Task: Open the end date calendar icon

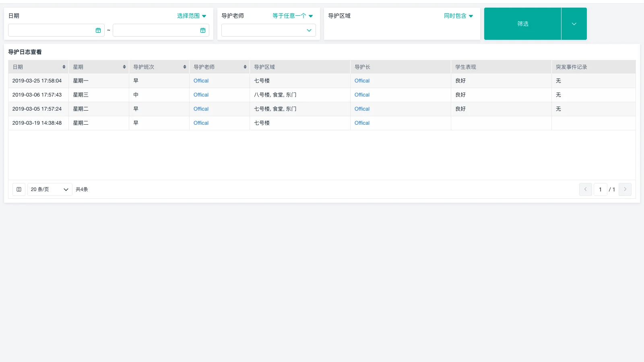Action: 203,30
